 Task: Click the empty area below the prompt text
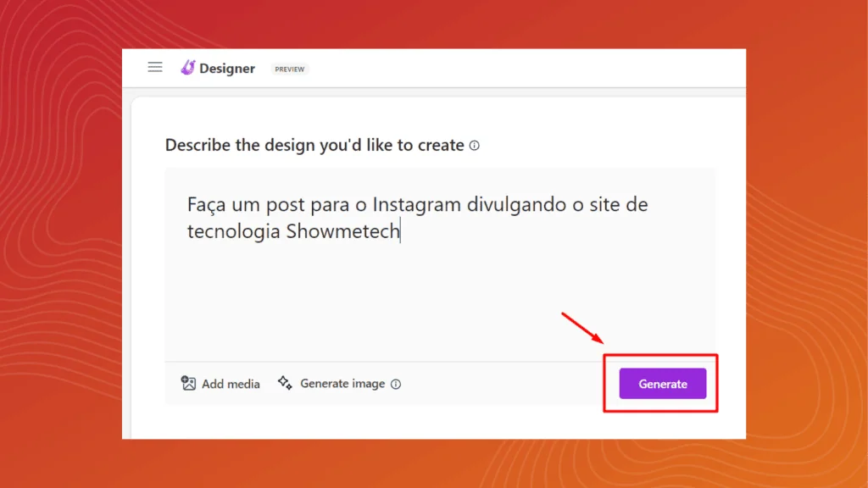(424, 313)
